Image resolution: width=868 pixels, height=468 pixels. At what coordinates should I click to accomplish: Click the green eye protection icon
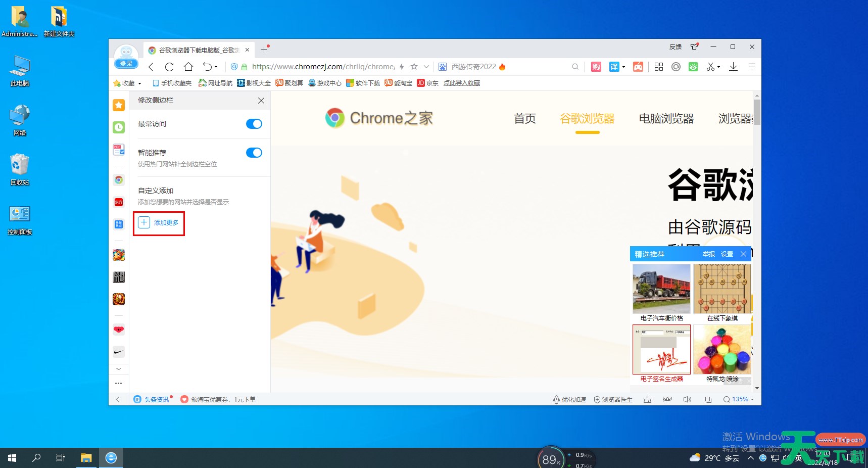pos(693,67)
